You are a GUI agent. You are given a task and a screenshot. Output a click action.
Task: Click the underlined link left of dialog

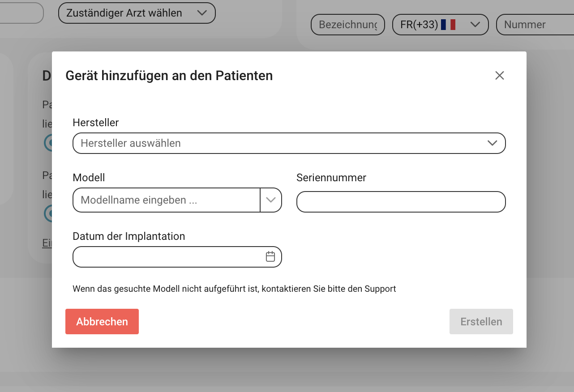pos(47,243)
